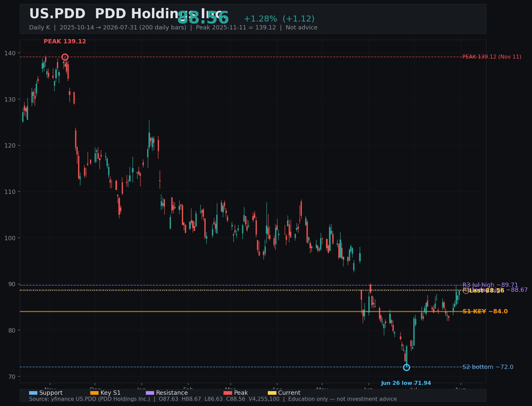Click the orange "S1 KEY ~84.0" label
532x406 pixels.
pyautogui.click(x=485, y=311)
